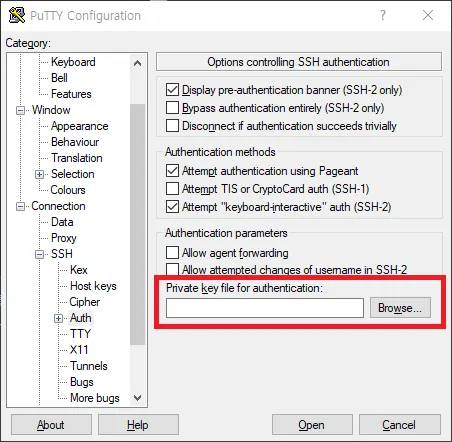Expand the Auth tree node
This screenshot has height=442, width=452.
point(58,318)
